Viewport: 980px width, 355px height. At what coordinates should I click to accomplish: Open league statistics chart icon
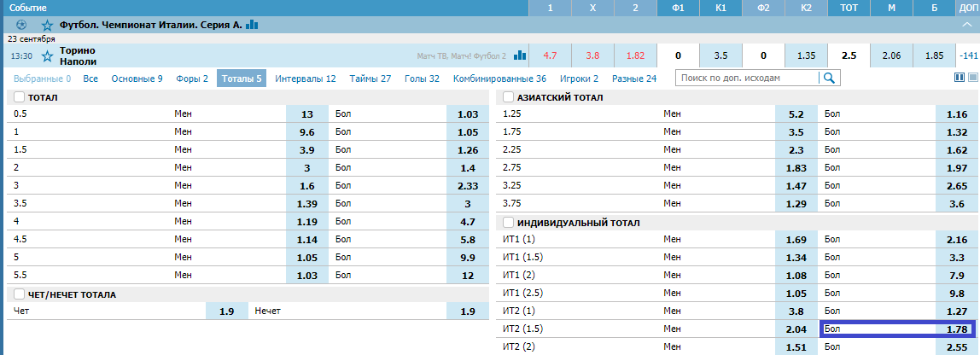252,25
